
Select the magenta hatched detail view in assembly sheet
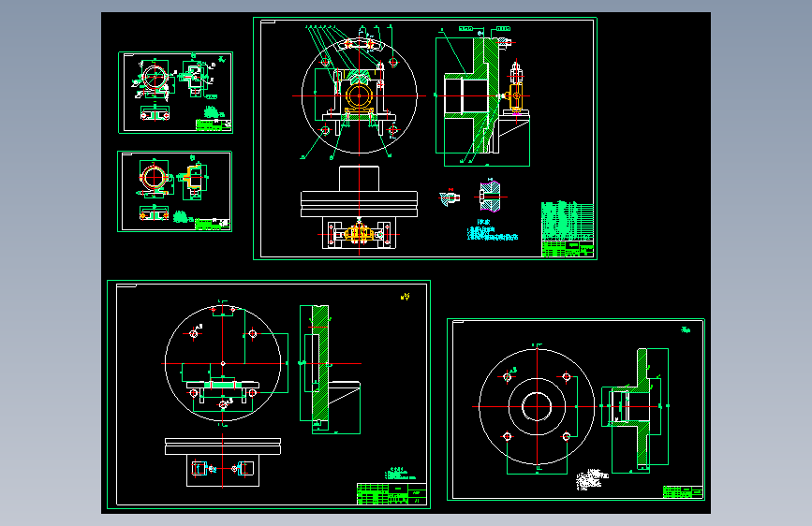point(490,197)
